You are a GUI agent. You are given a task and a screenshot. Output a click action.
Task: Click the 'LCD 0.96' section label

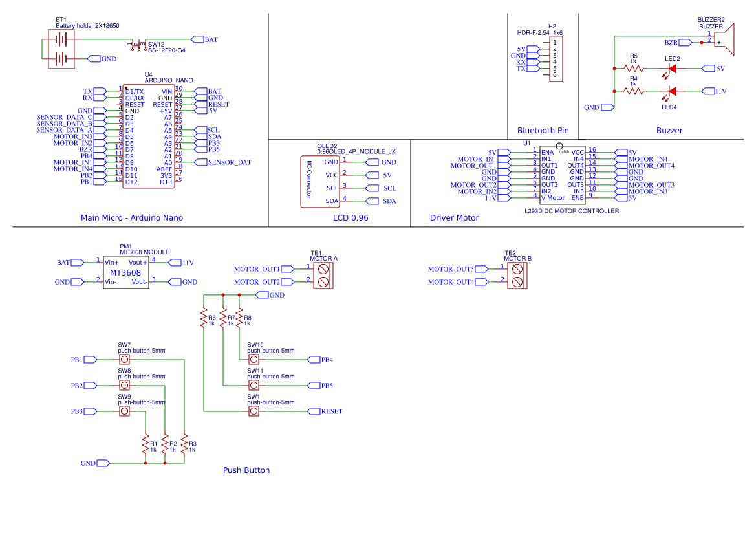pos(351,218)
